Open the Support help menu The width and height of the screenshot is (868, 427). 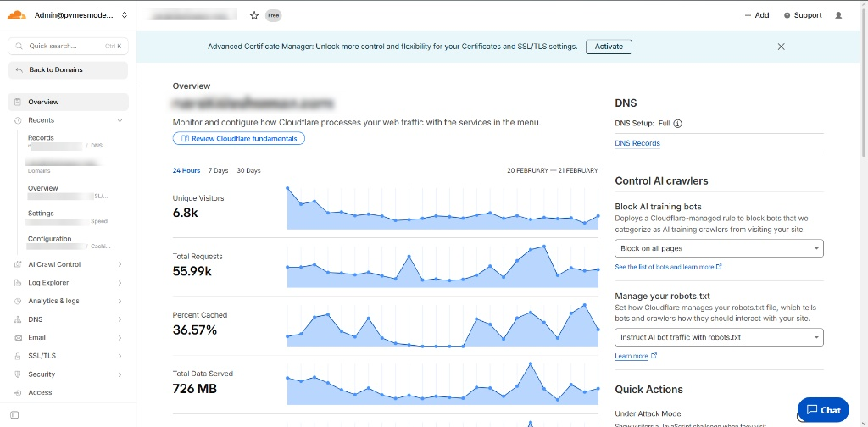click(802, 15)
